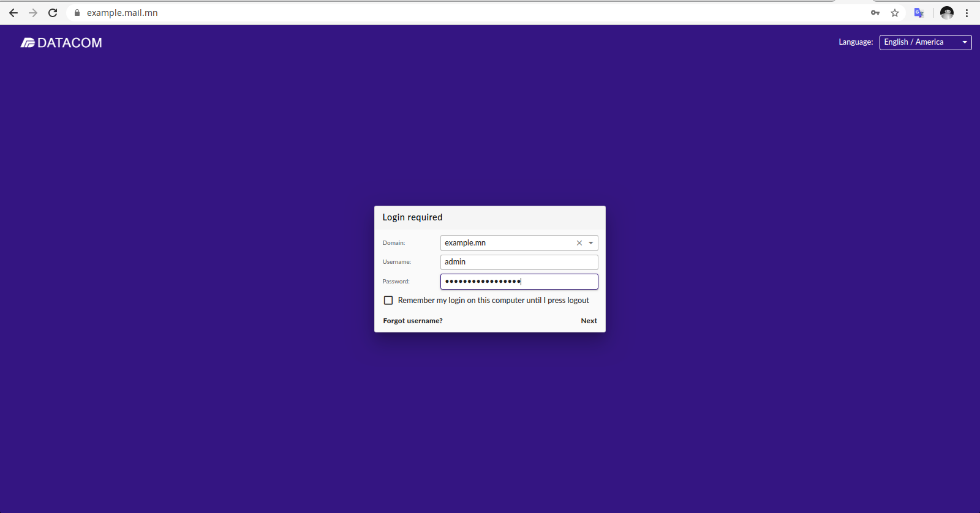Viewport: 980px width, 513px height.
Task: Go forward to the next page
Action: [33, 13]
